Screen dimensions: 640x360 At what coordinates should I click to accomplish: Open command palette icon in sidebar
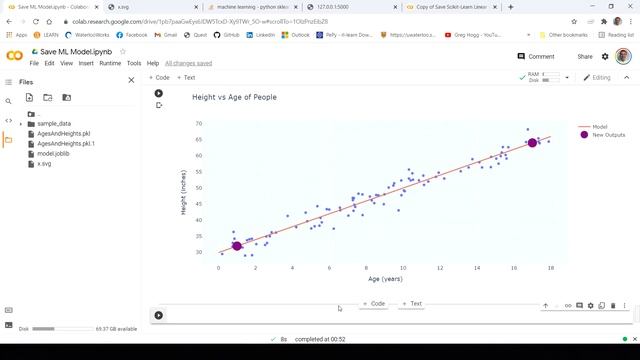[x=9, y=310]
